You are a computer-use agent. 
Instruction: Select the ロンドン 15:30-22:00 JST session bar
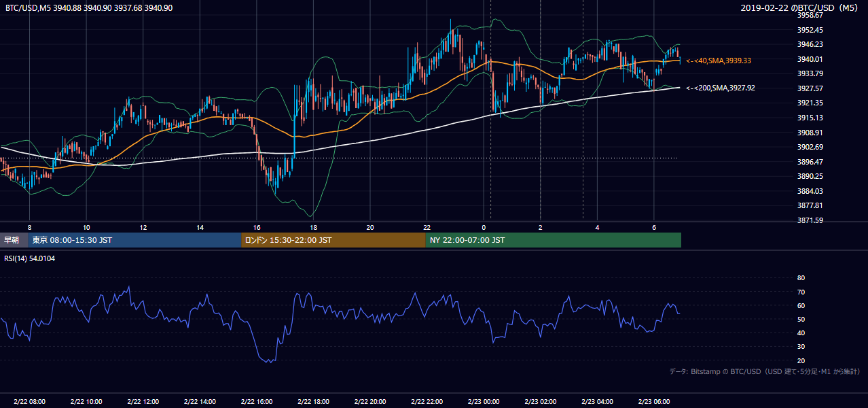click(333, 240)
